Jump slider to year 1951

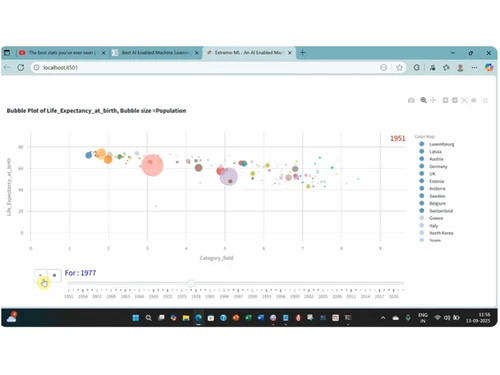point(68,296)
